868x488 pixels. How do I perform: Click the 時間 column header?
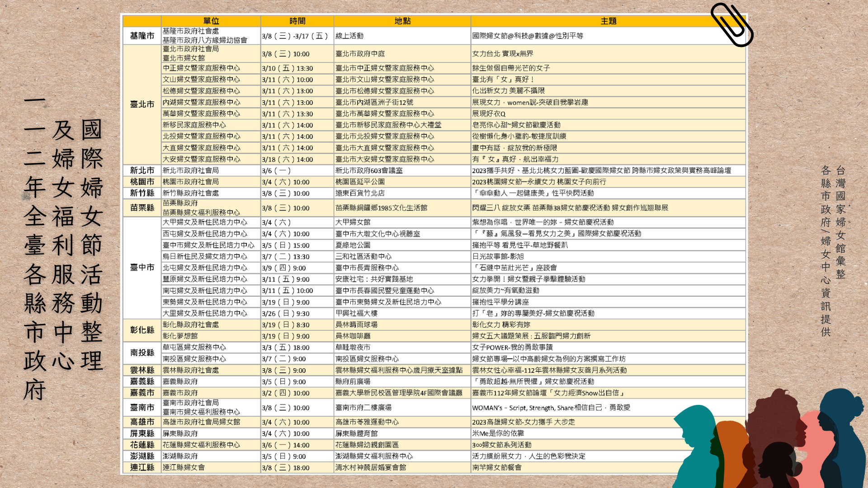[297, 21]
